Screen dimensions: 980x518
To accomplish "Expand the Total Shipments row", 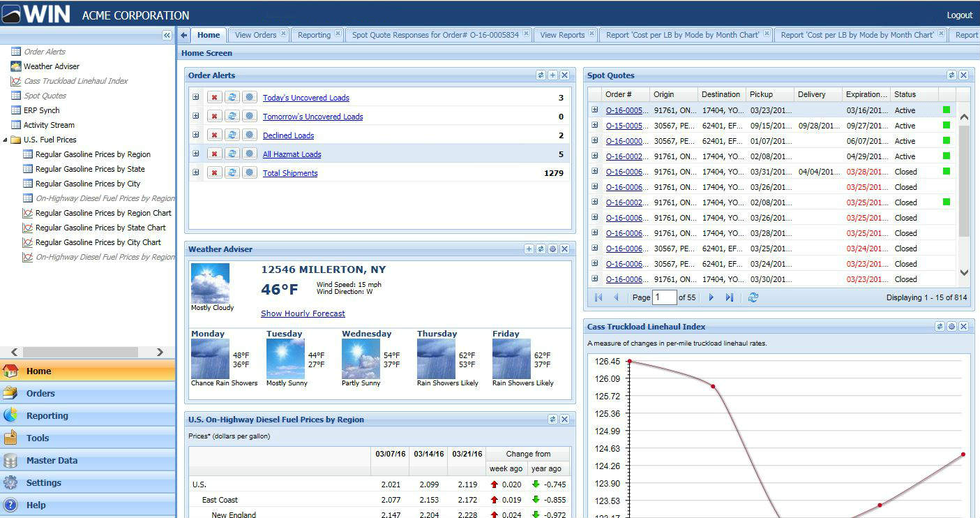I will click(x=196, y=173).
